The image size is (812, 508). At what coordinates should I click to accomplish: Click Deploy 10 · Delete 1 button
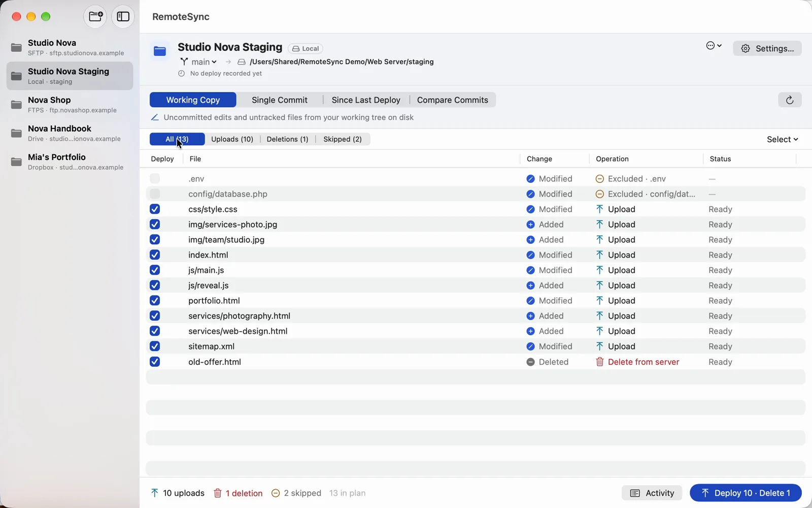(x=746, y=493)
